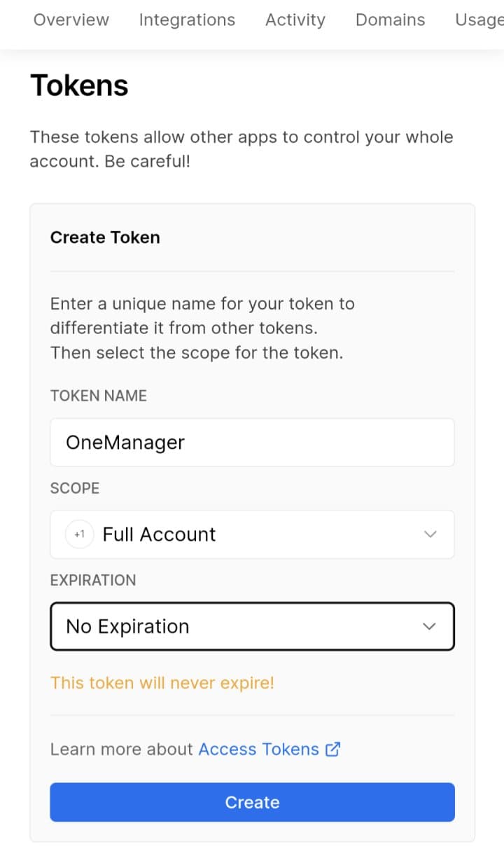Screen dimensions: 504x863
Task: Open the Domains tab
Action: point(390,20)
